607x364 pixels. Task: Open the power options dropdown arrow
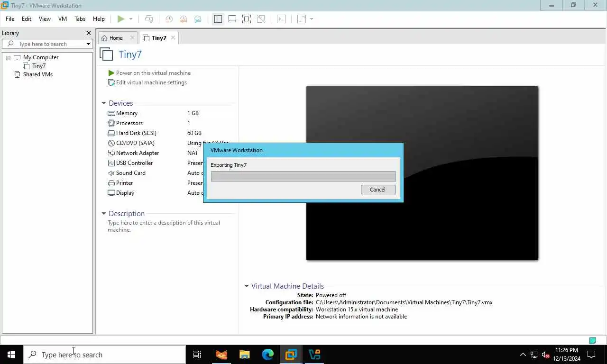point(131,19)
